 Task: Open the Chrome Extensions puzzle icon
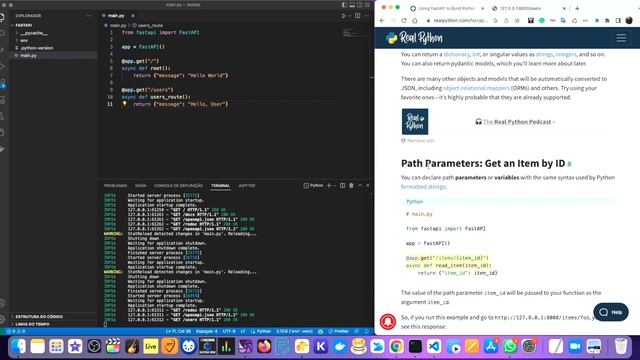pyautogui.click(x=607, y=20)
